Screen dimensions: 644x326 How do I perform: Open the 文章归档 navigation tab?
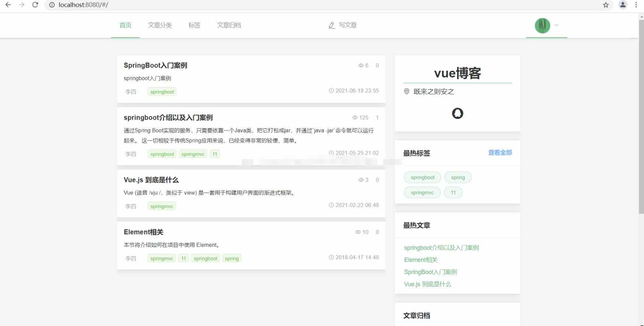tap(229, 25)
